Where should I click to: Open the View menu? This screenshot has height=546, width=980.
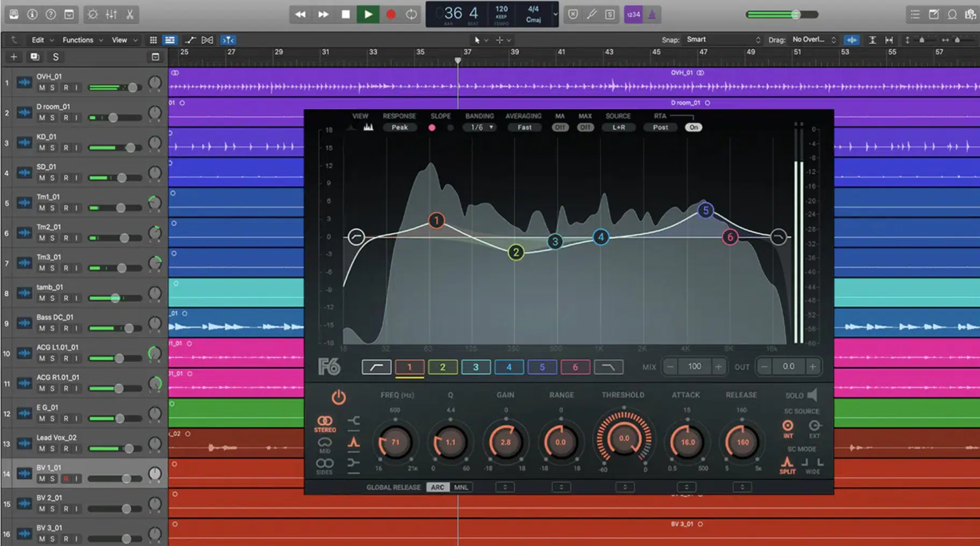124,40
